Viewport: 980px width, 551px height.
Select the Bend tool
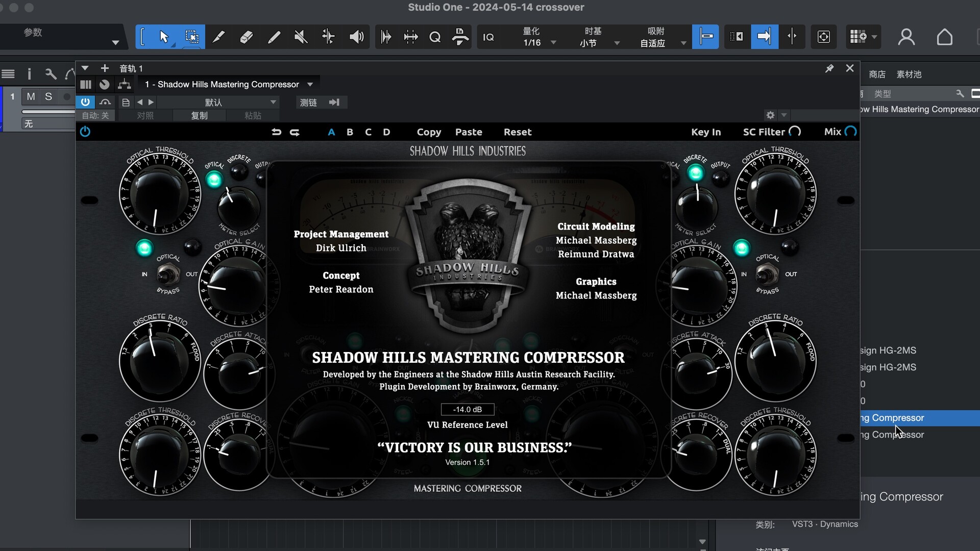tap(328, 37)
